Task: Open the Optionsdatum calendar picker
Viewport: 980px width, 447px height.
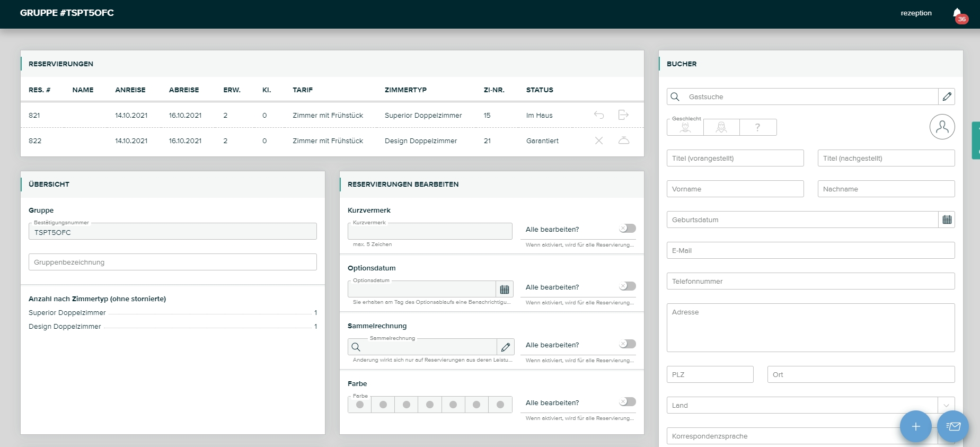Action: coord(505,289)
